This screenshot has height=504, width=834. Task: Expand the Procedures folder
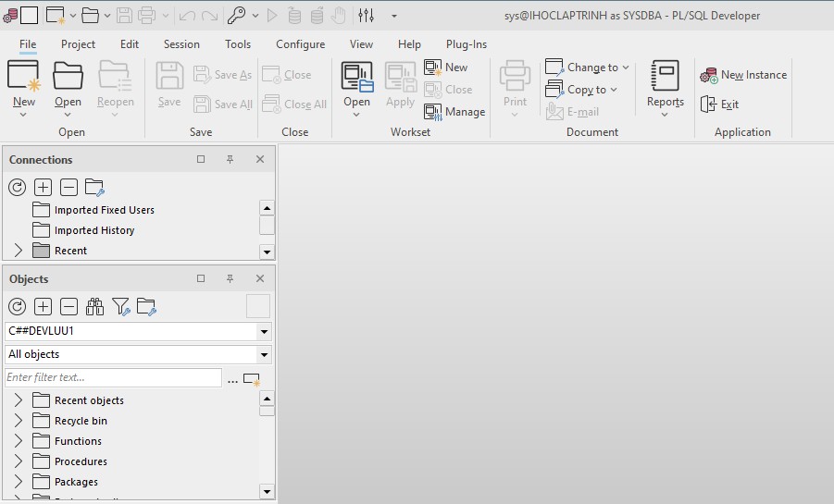click(x=19, y=461)
